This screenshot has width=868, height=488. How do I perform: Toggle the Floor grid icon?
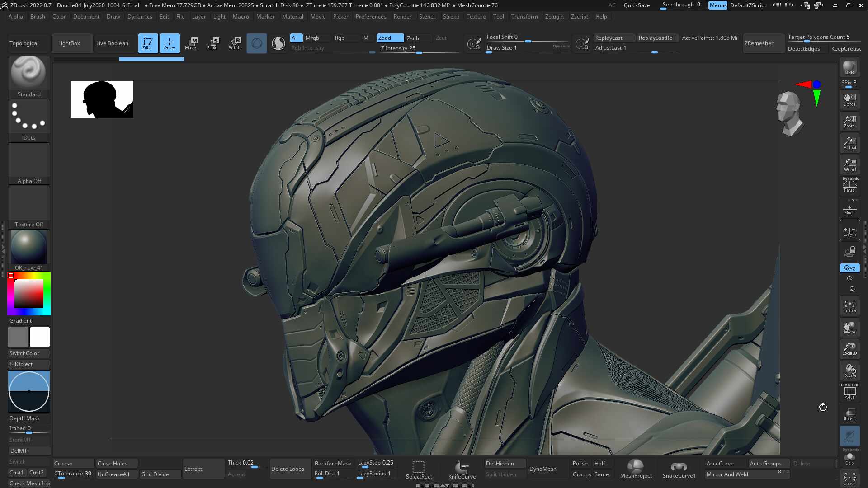tap(849, 208)
